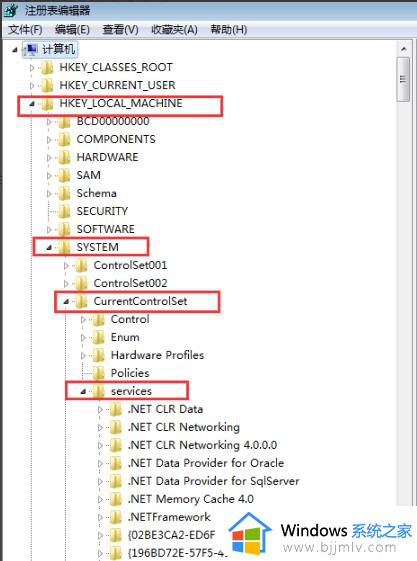Select the HKEY_LOCAL_MACHINE key label
Screen dimensions: 417x561
121,103
